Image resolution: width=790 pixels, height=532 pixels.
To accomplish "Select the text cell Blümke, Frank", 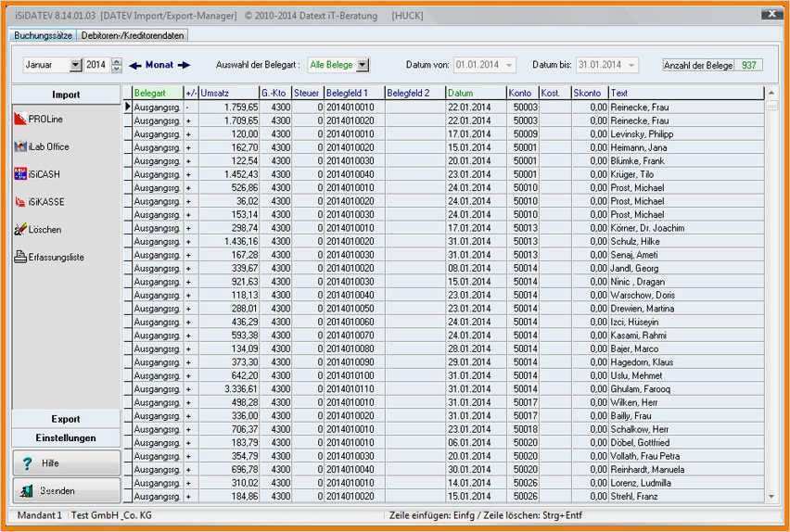I will click(686, 160).
